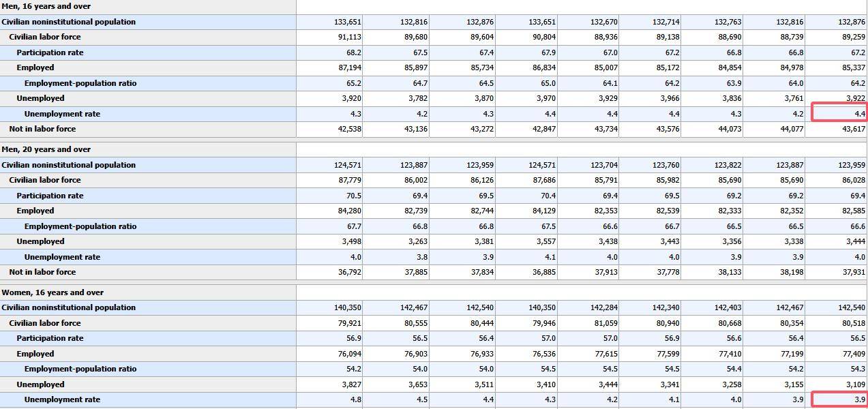This screenshot has height=409, width=868.
Task: Select the 'Men, 20 years and over' header
Action: (46, 149)
